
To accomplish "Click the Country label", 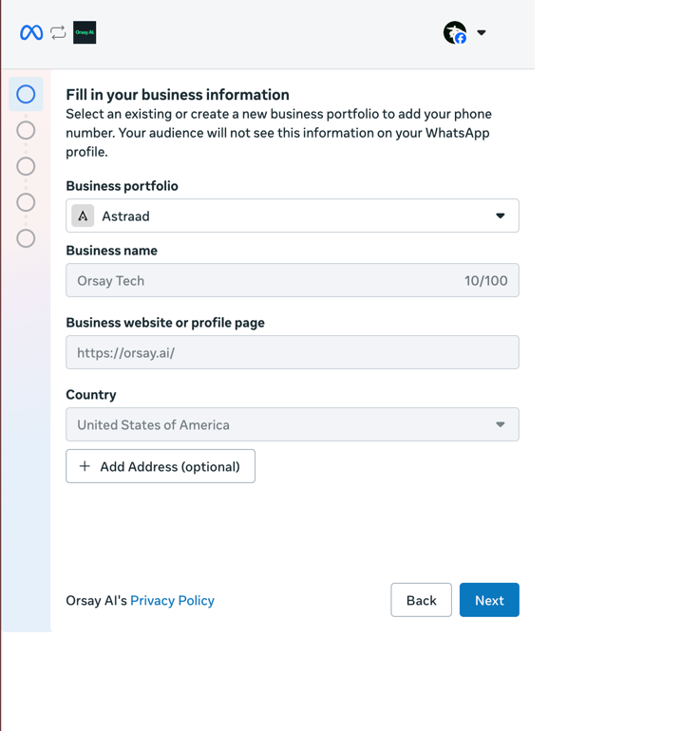I will pyautogui.click(x=91, y=395).
